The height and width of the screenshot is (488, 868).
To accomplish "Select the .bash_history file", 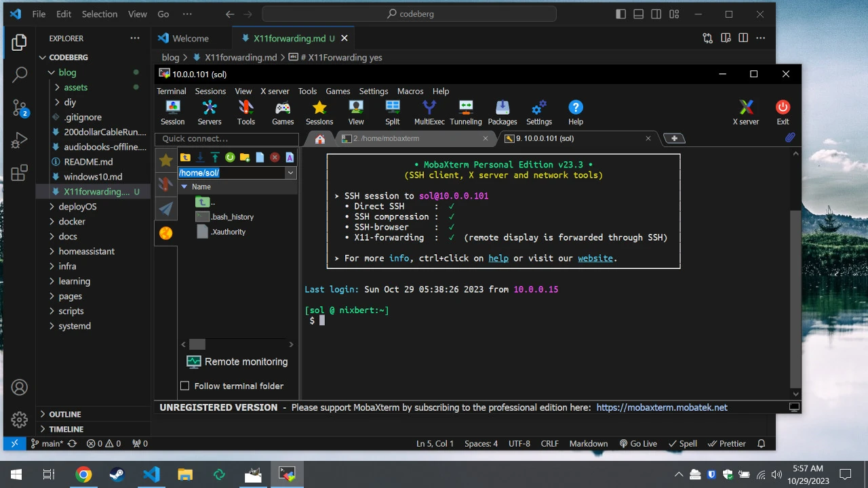I will coord(232,217).
